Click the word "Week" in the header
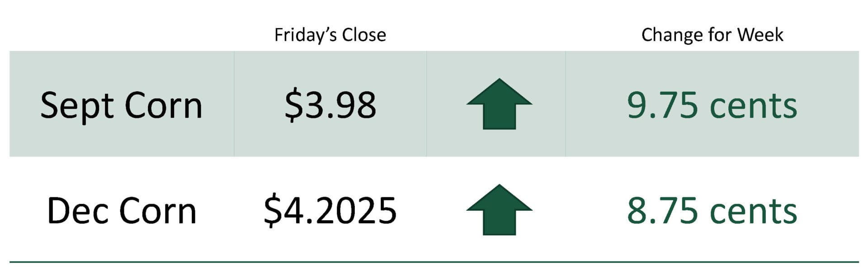868x269 pixels. pos(760,35)
